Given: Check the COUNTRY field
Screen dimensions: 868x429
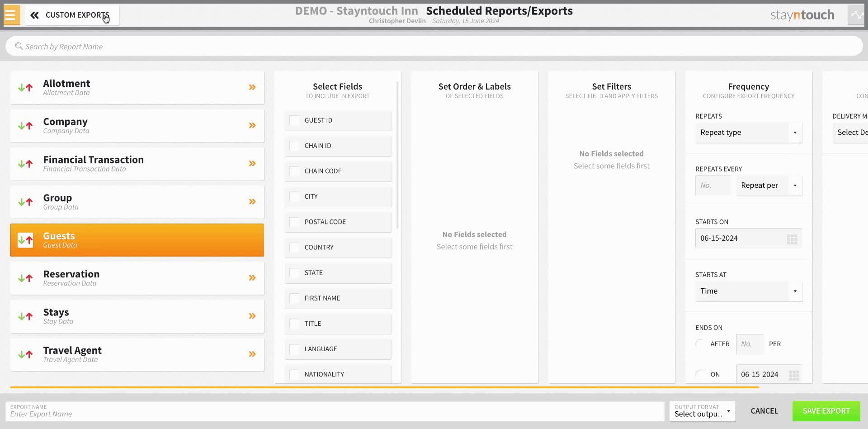Looking at the screenshot, I should coord(294,247).
